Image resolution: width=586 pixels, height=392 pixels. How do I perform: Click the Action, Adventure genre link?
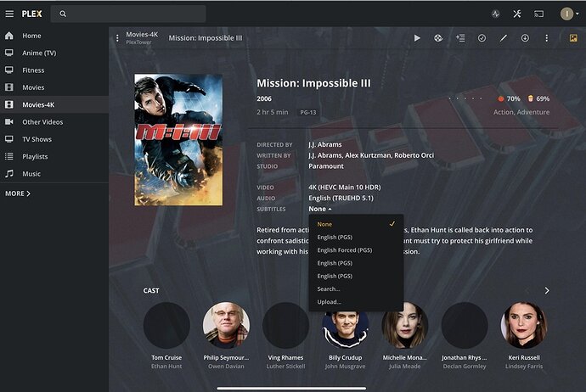tap(521, 112)
